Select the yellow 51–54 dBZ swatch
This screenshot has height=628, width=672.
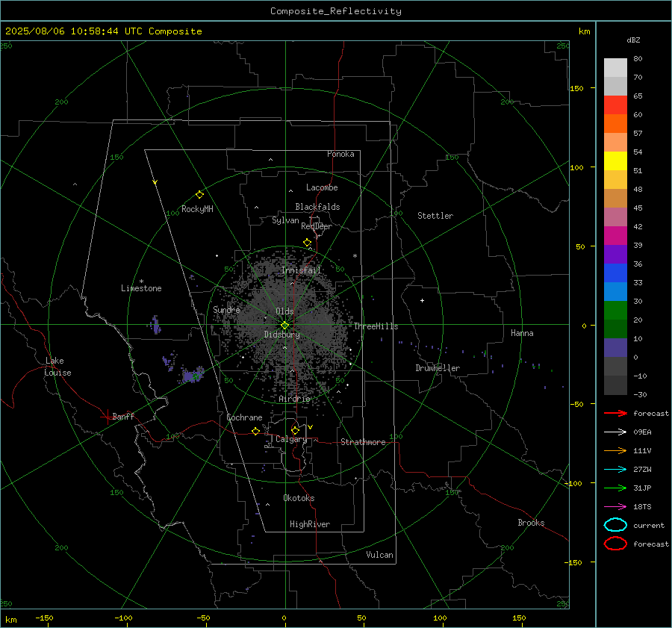(615, 161)
